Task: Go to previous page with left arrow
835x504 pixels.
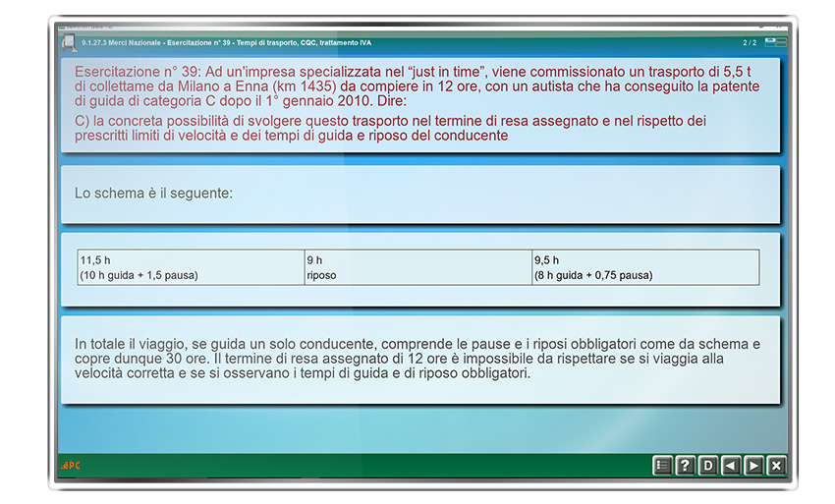Action: tap(730, 466)
